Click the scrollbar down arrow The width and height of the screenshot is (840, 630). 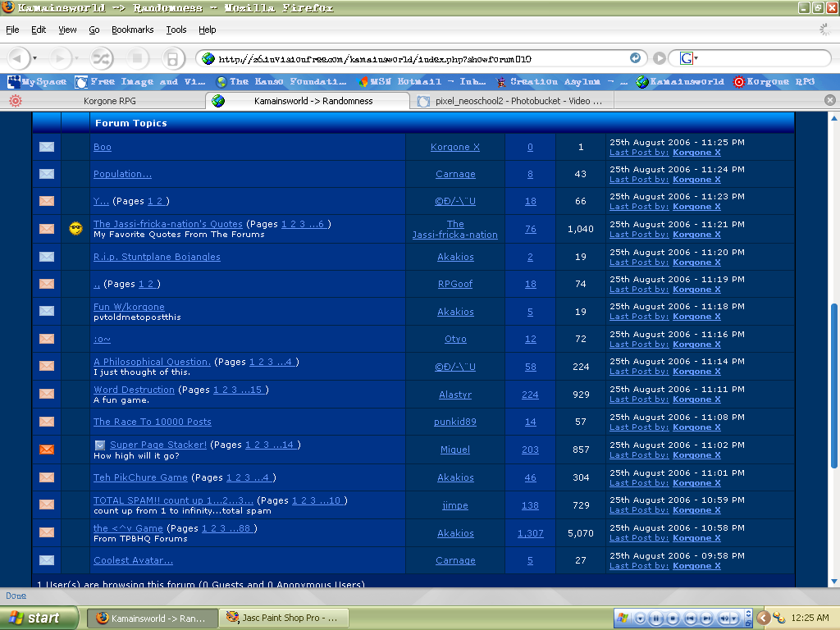pyautogui.click(x=834, y=582)
